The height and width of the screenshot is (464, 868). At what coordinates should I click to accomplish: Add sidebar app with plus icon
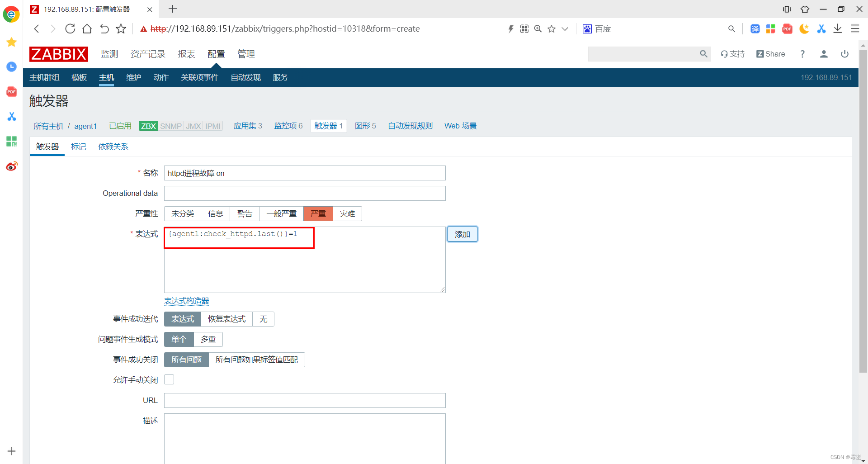(11, 451)
